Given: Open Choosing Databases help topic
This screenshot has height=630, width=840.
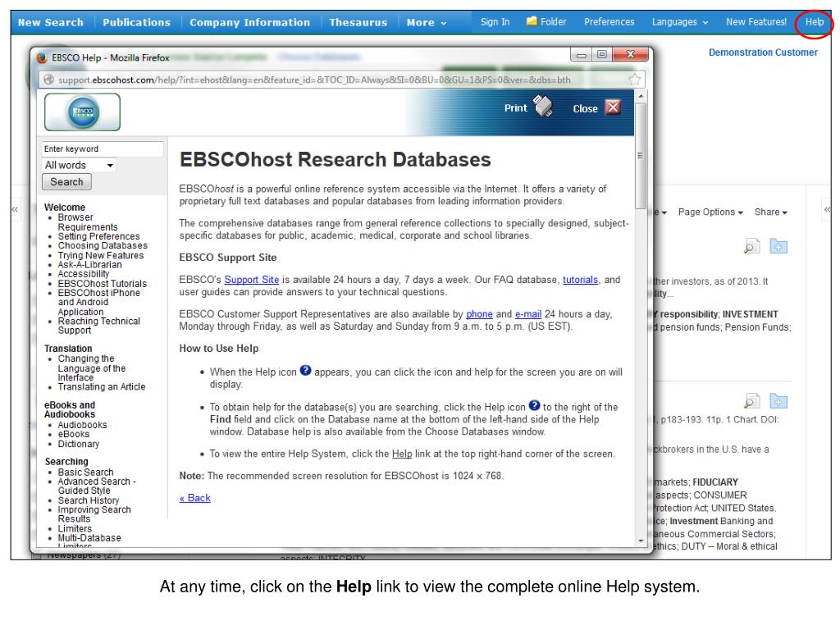Looking at the screenshot, I should [103, 245].
